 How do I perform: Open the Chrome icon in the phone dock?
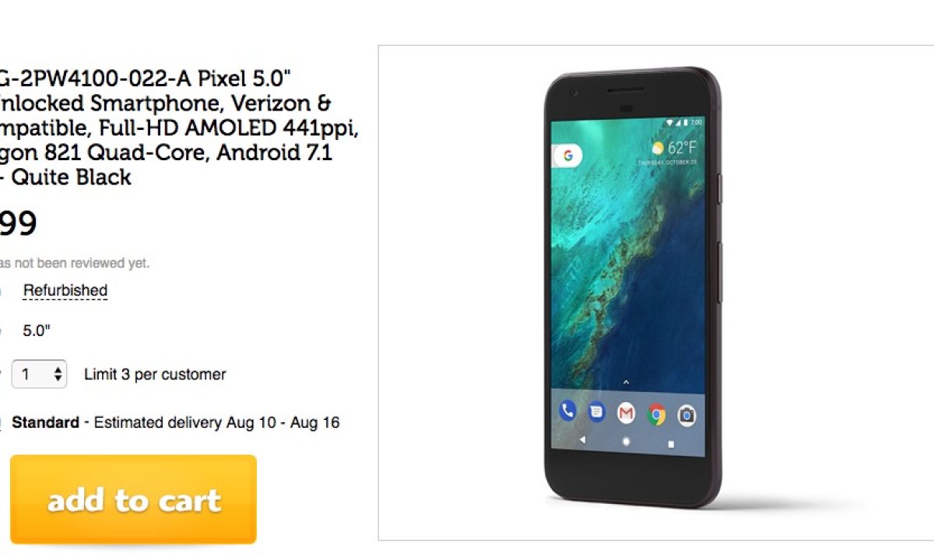click(656, 415)
